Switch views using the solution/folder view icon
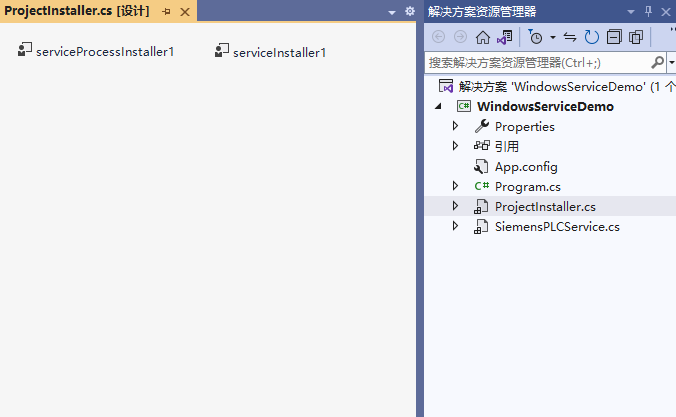 tap(505, 37)
